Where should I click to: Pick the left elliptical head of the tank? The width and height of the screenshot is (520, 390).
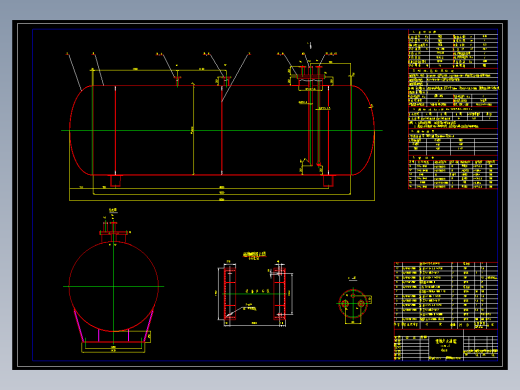point(81,130)
